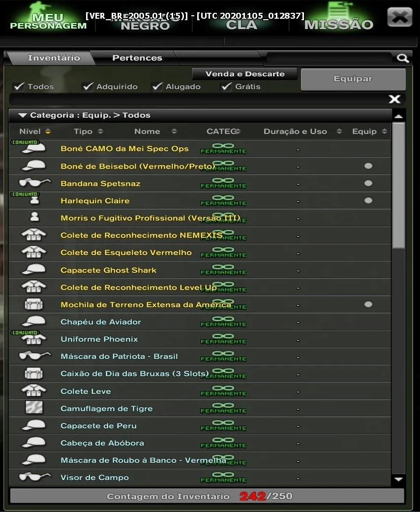This screenshot has height=512, width=420.
Task: Open the Clã menu
Action: pos(241,25)
